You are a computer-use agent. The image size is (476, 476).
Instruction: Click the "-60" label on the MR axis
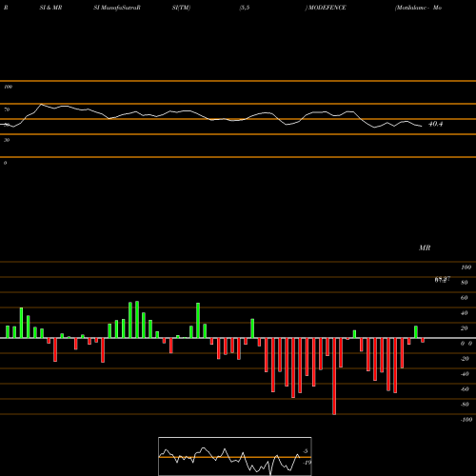pos(465,389)
